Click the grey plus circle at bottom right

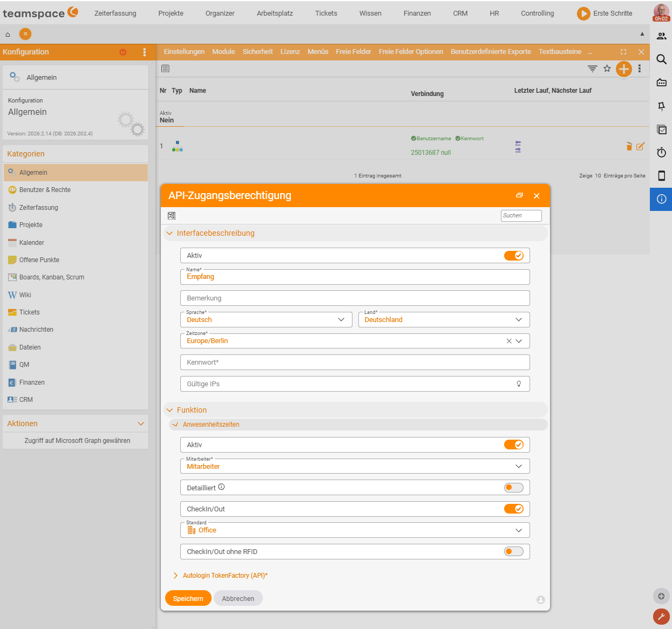[661, 596]
